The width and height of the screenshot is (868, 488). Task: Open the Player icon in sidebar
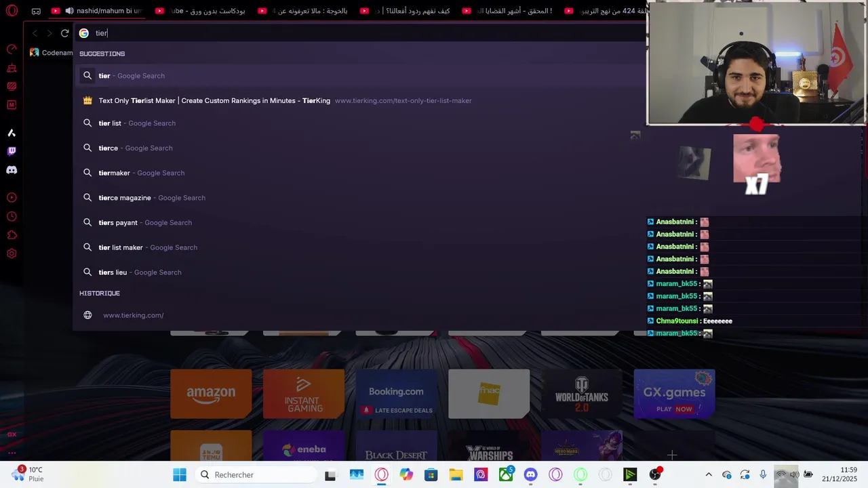[12, 198]
